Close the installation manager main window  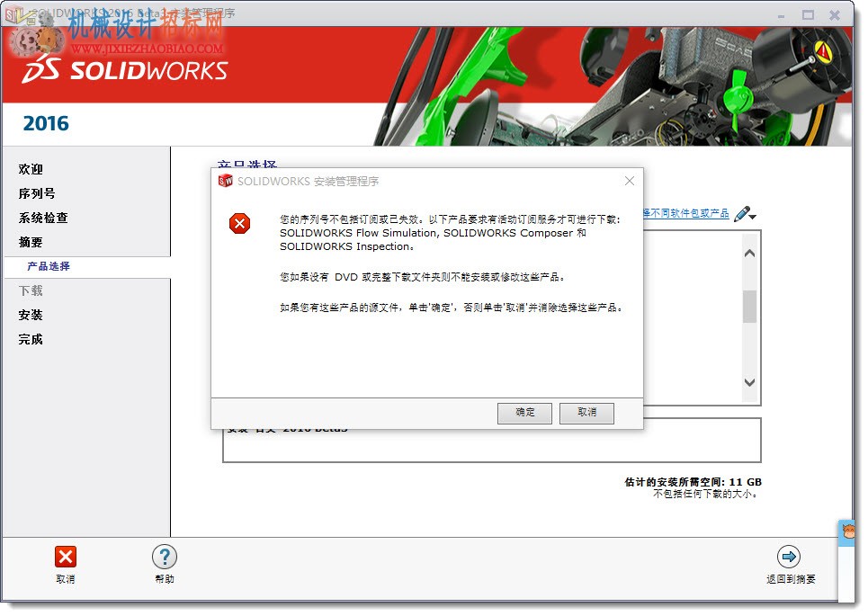click(835, 15)
